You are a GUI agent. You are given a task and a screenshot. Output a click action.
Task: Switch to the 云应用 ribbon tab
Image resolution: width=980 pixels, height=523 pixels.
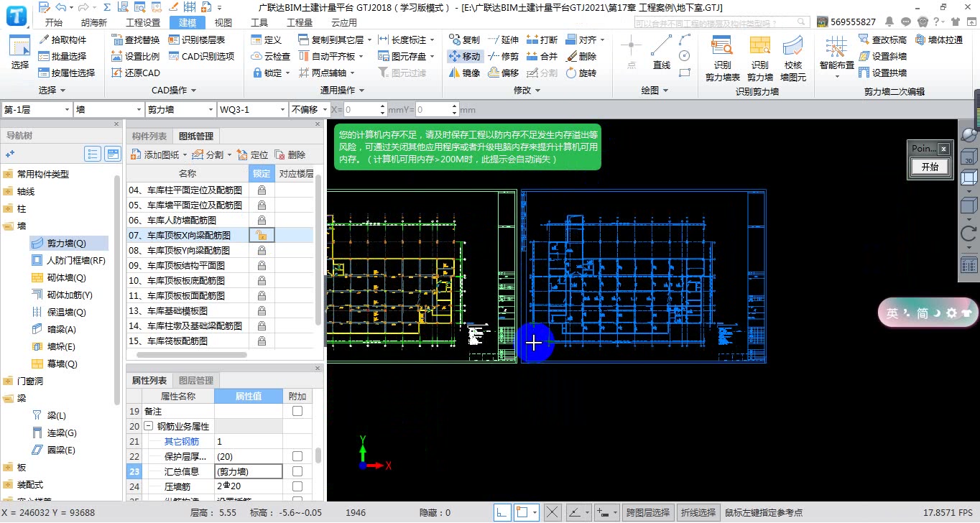(343, 22)
